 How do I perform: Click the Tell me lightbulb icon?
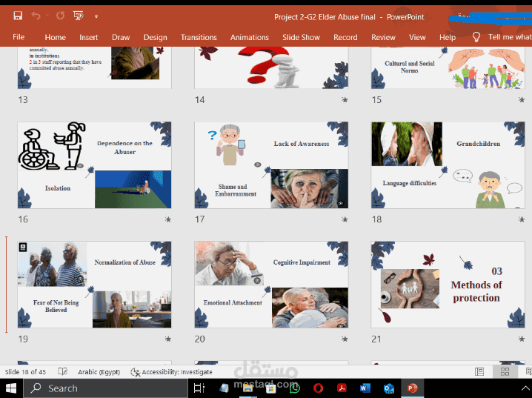click(x=476, y=37)
